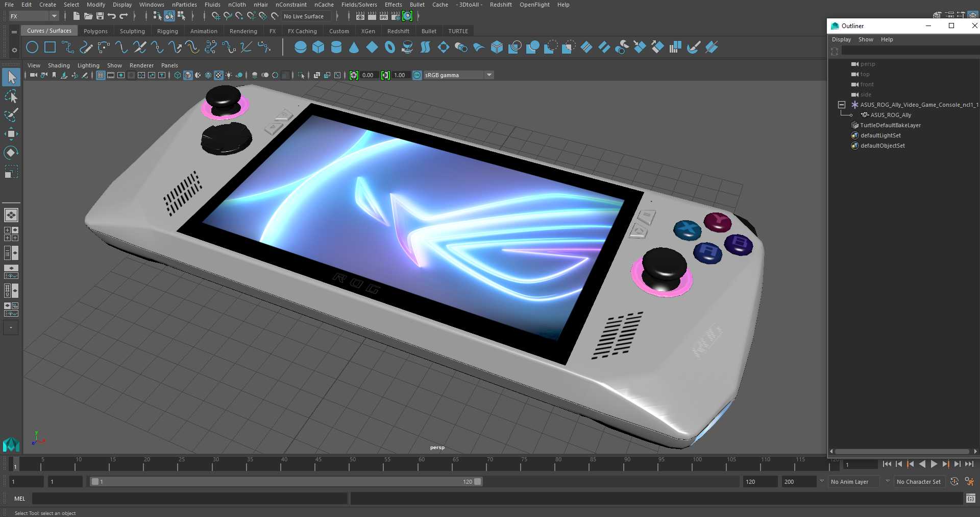Go to end of playback range

[969, 464]
